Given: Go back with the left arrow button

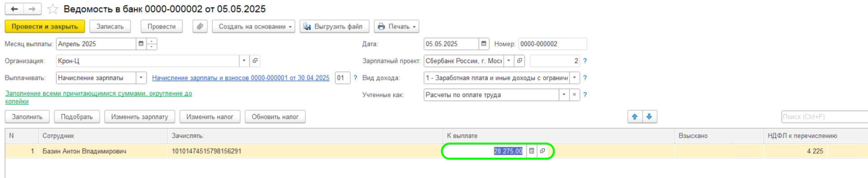Looking at the screenshot, I should (x=14, y=9).
